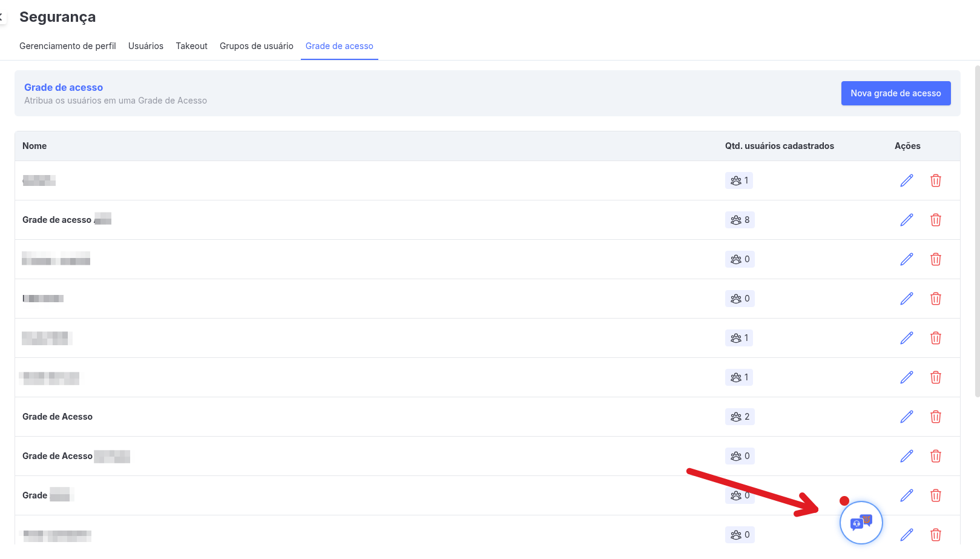Delete the first access grid in list
This screenshot has height=559, width=980.
(x=935, y=180)
